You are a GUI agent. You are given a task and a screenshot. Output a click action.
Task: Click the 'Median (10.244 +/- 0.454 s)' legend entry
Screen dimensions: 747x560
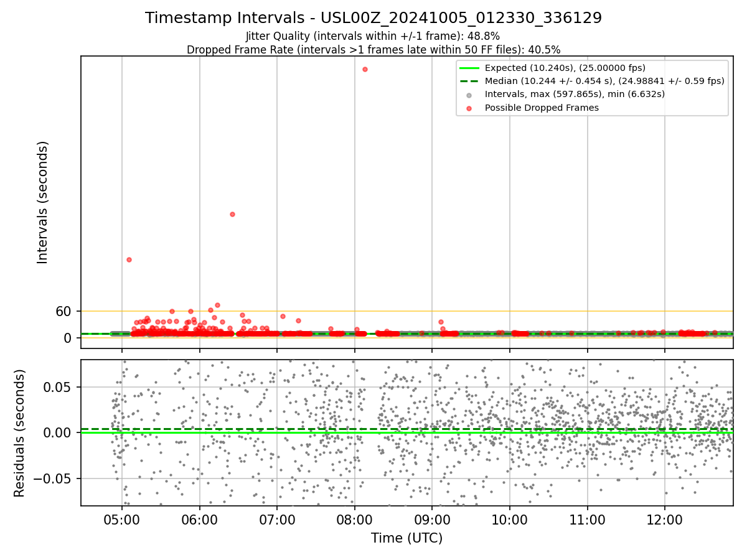click(604, 81)
